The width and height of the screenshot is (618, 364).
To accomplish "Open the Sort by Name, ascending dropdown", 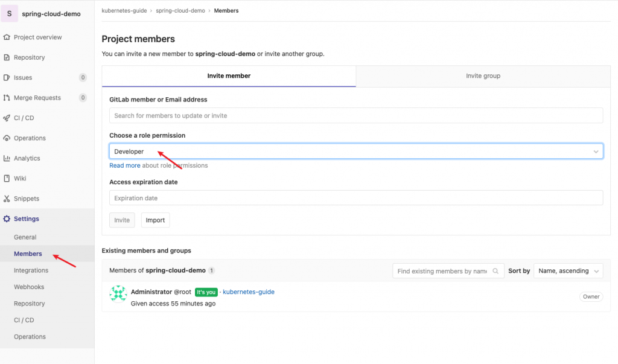I will [569, 271].
